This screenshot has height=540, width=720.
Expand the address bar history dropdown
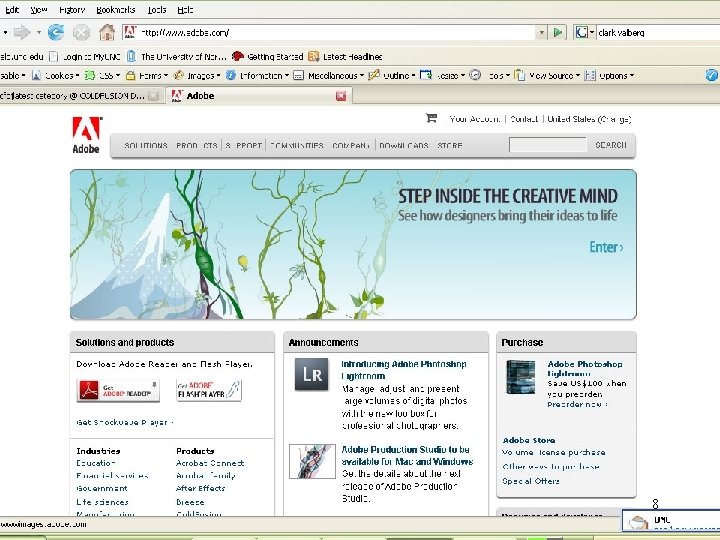541,33
